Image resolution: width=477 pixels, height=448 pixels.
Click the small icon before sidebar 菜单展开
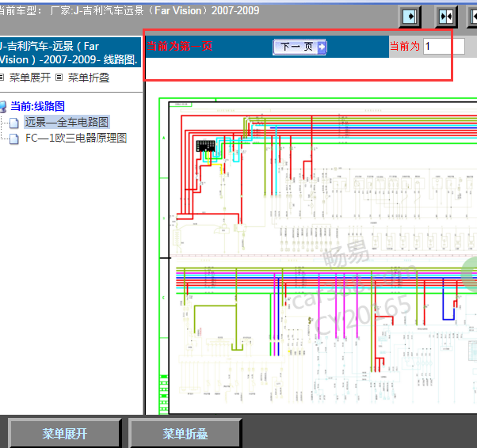[x=2, y=78]
